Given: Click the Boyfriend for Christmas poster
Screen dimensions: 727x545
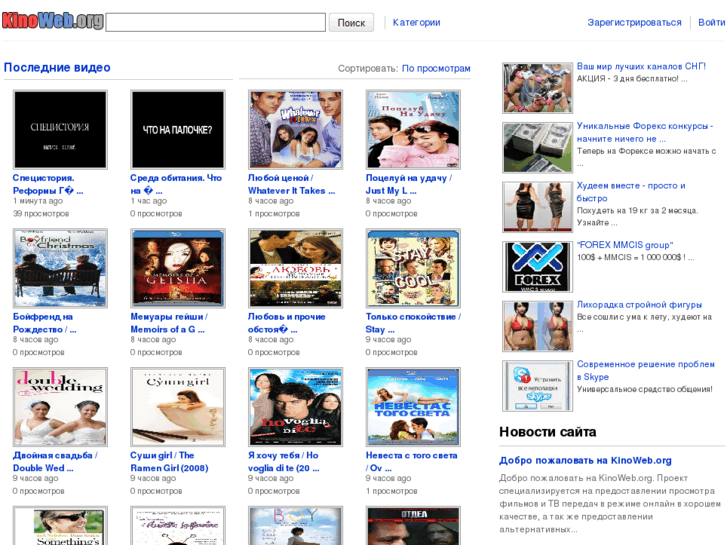Looking at the screenshot, I should tap(60, 268).
